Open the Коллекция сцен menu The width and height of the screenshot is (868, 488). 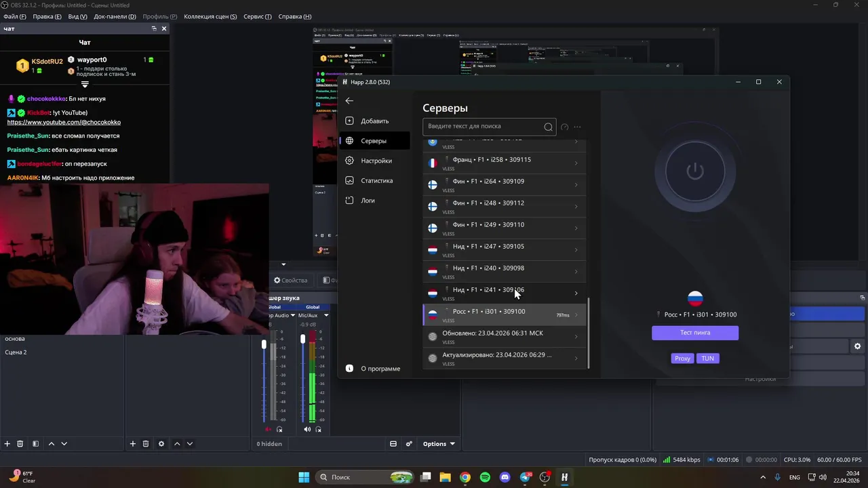pos(210,16)
